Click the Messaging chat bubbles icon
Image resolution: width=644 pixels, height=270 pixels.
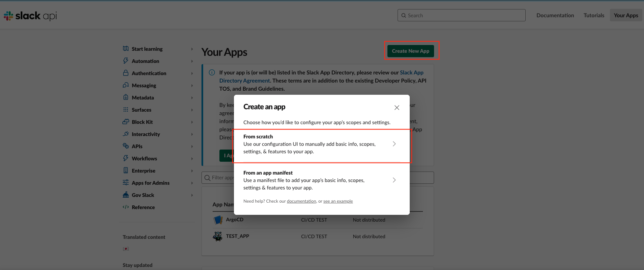tap(126, 85)
